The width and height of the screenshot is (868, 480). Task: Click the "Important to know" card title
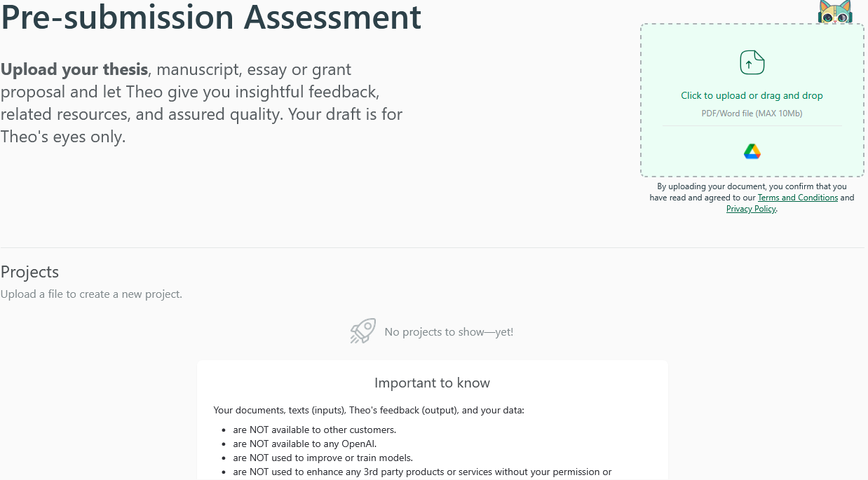pos(432,383)
